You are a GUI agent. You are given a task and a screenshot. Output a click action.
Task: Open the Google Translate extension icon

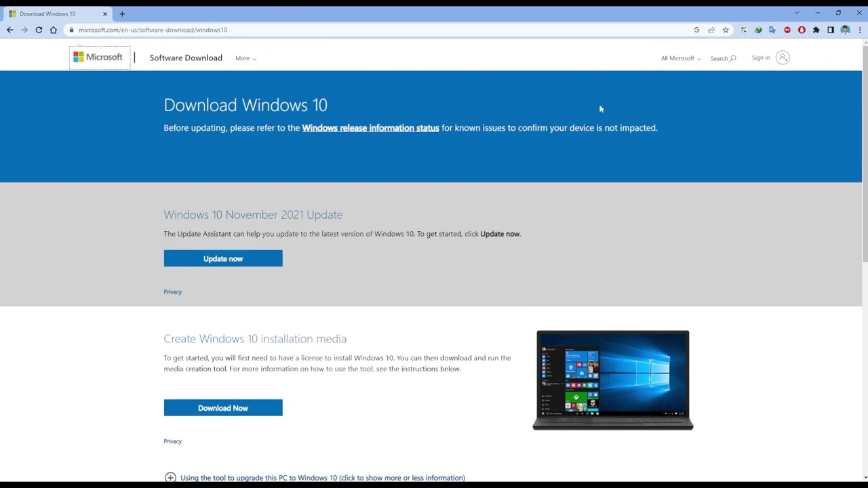[x=772, y=30]
